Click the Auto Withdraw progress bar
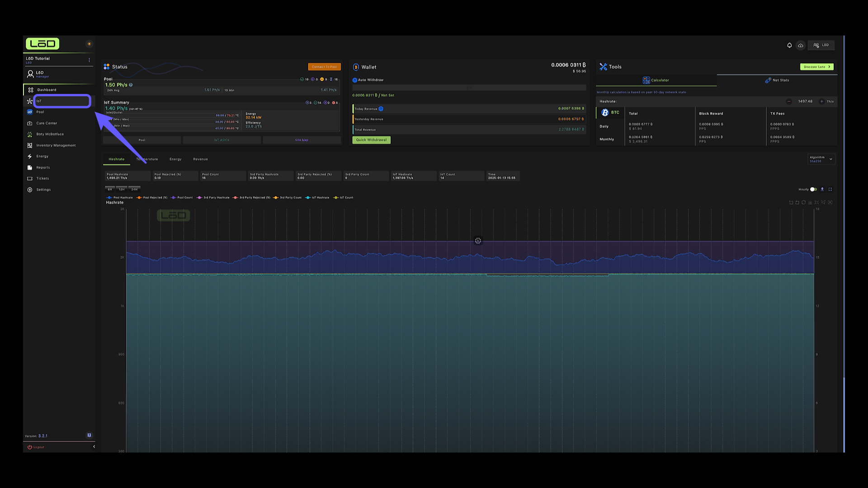This screenshot has width=868, height=488. pyautogui.click(x=469, y=88)
